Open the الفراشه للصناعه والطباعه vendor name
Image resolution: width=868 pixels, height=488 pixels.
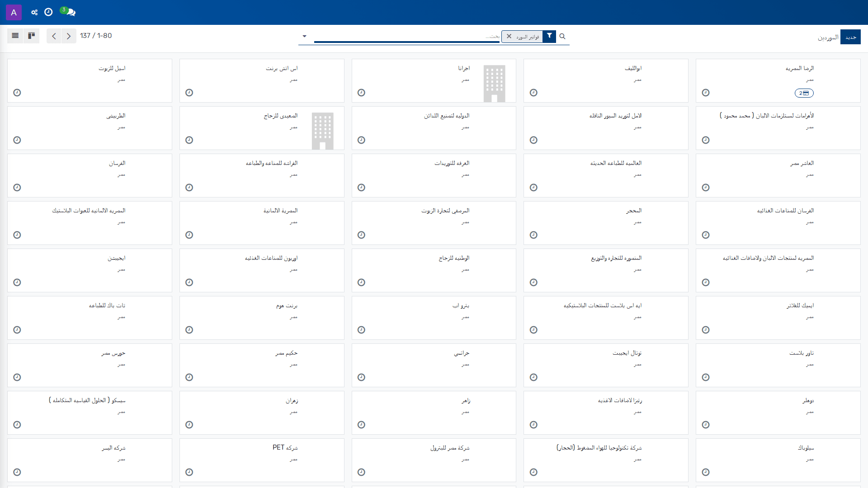pos(272,163)
